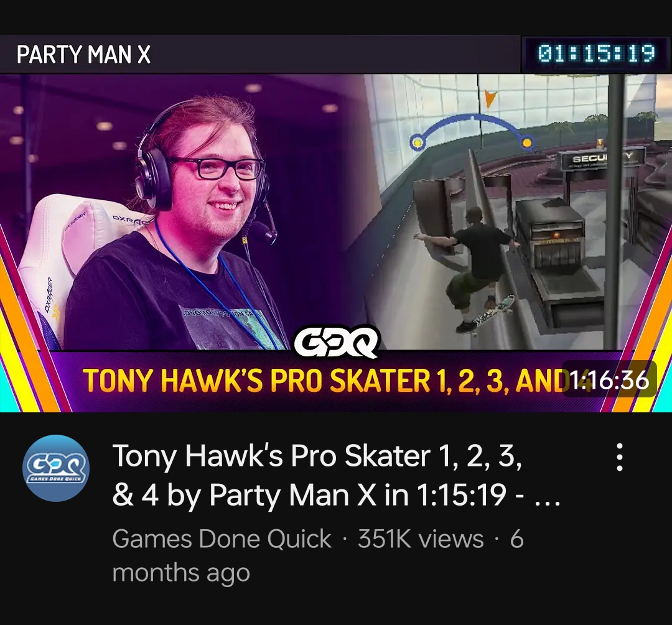Viewport: 672px width, 625px height.
Task: Open the three-dot more options menu
Action: [619, 457]
